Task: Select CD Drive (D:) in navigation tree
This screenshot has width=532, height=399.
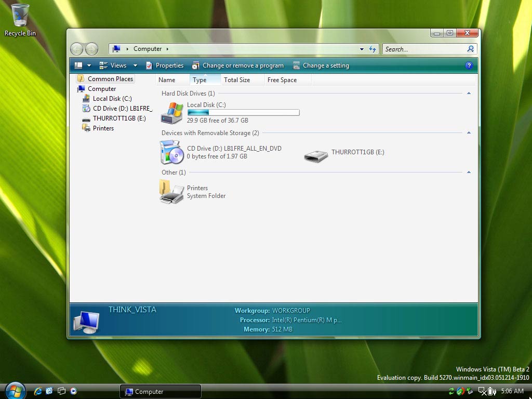Action: 117,109
